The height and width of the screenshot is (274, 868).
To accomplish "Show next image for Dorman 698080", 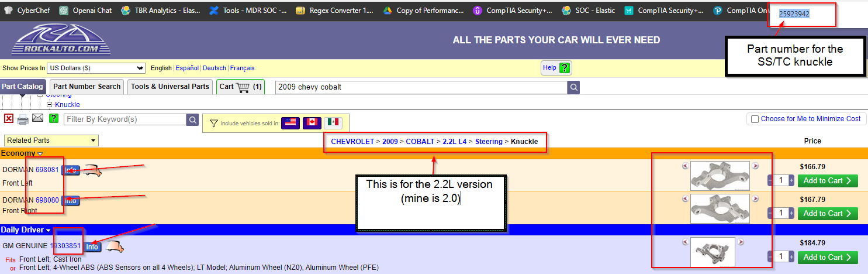I will point(755,198).
